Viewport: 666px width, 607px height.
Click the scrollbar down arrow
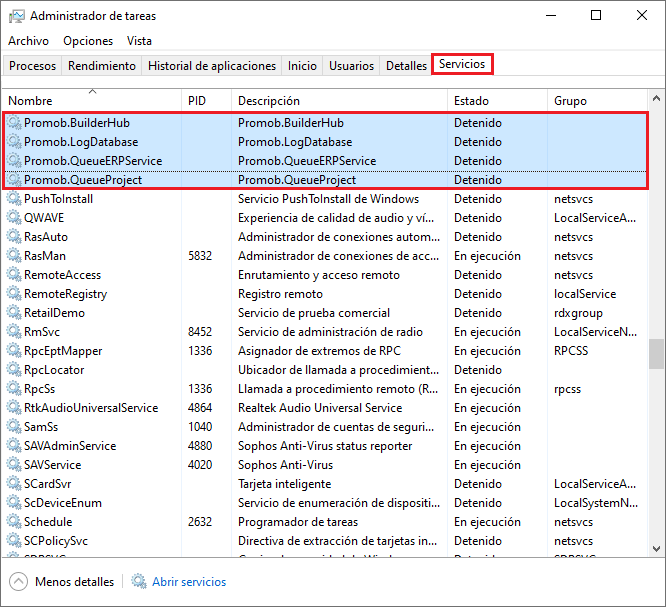[656, 549]
